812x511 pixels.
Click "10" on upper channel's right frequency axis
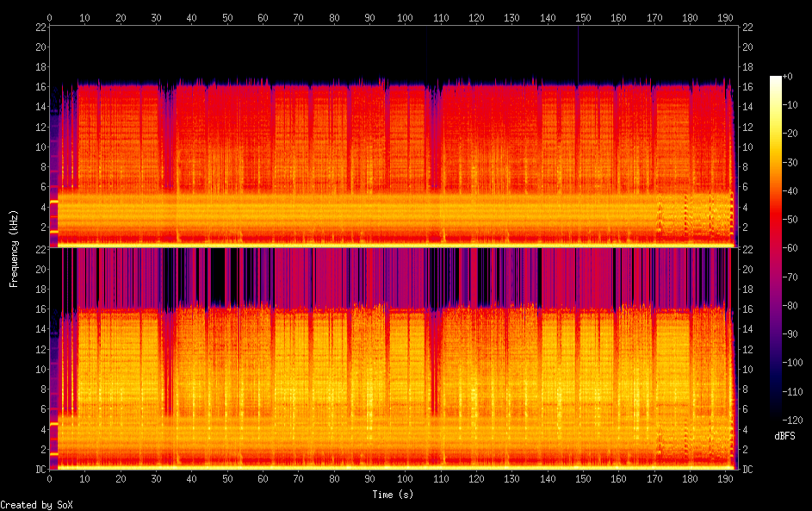[747, 146]
